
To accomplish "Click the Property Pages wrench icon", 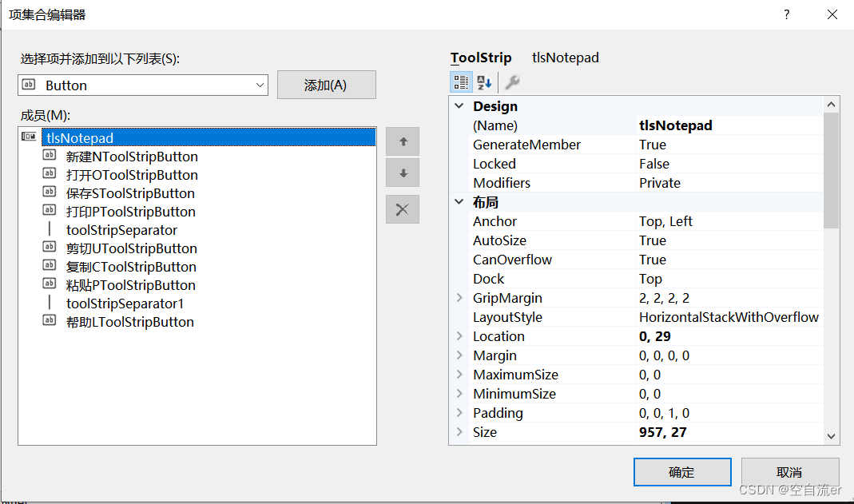I will (x=512, y=82).
